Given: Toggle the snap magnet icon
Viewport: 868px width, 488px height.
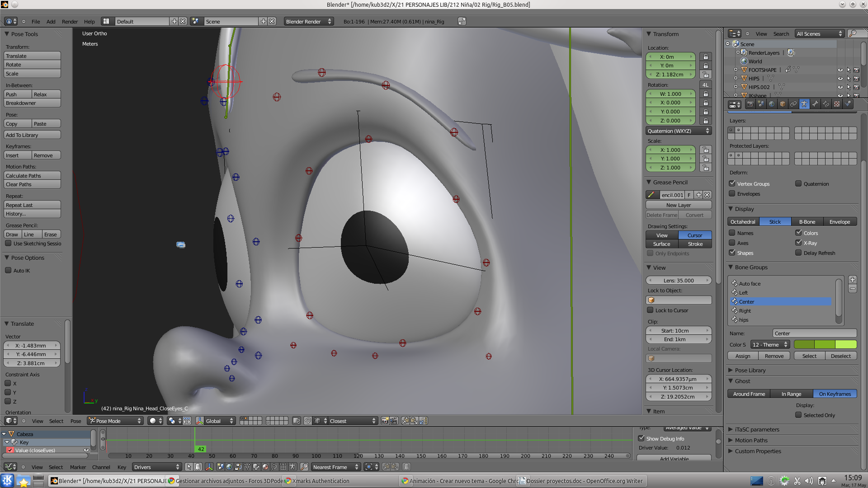Looking at the screenshot, I should tap(308, 421).
